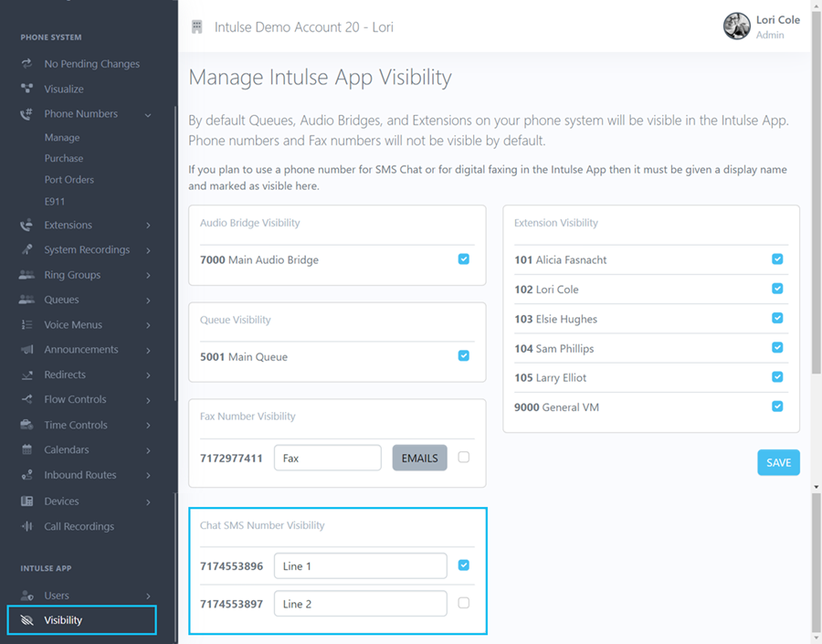822x644 pixels.
Task: Check visibility for Line 2 SMS number
Action: pyautogui.click(x=464, y=603)
